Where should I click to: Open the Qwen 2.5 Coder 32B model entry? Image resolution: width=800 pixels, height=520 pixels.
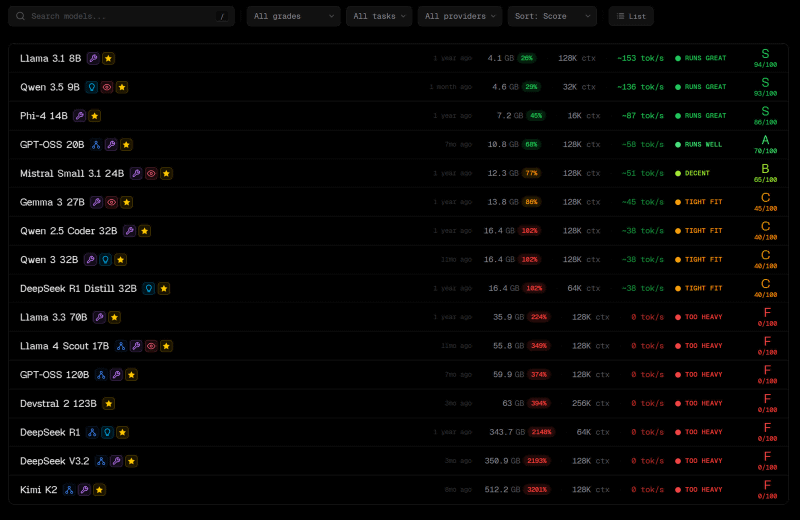[69, 231]
